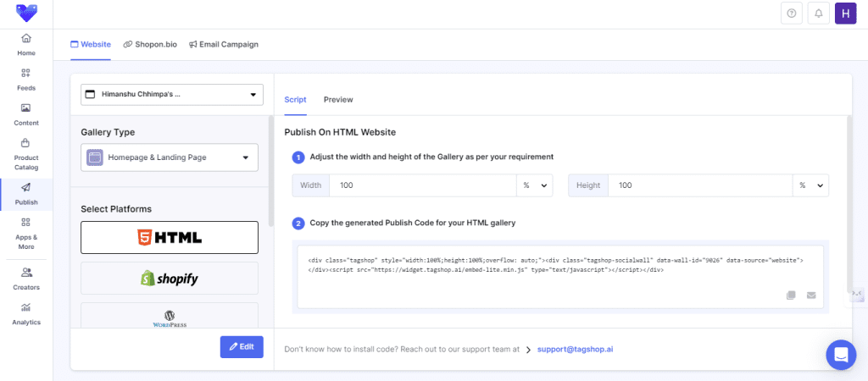This screenshot has width=868, height=381.
Task: Go to Feeds in the sidebar
Action: tap(26, 80)
